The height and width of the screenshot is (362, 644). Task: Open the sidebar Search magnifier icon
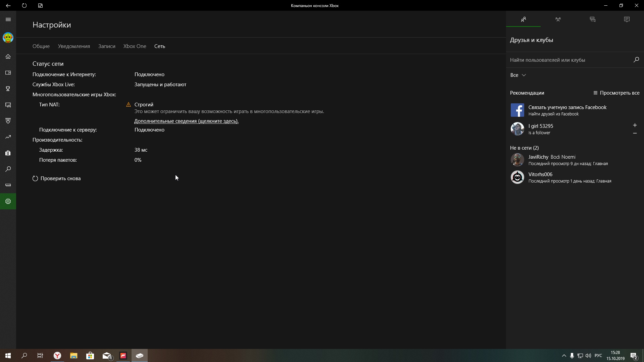pyautogui.click(x=8, y=169)
